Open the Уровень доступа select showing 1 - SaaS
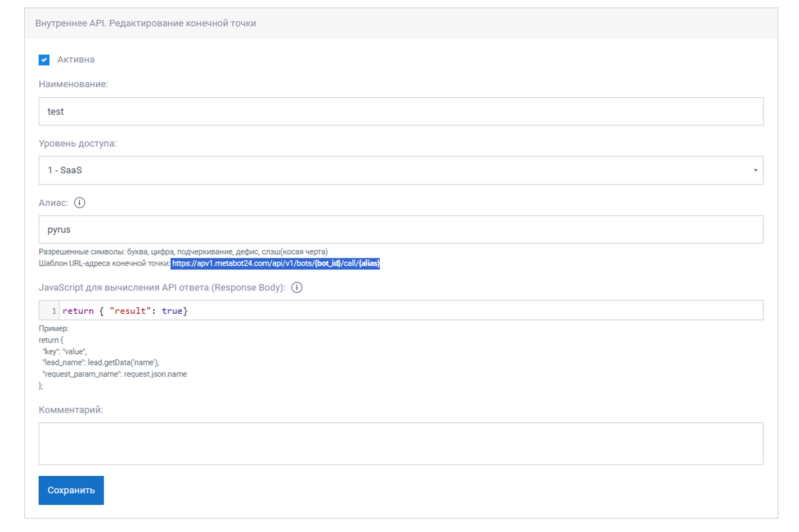 pyautogui.click(x=401, y=170)
